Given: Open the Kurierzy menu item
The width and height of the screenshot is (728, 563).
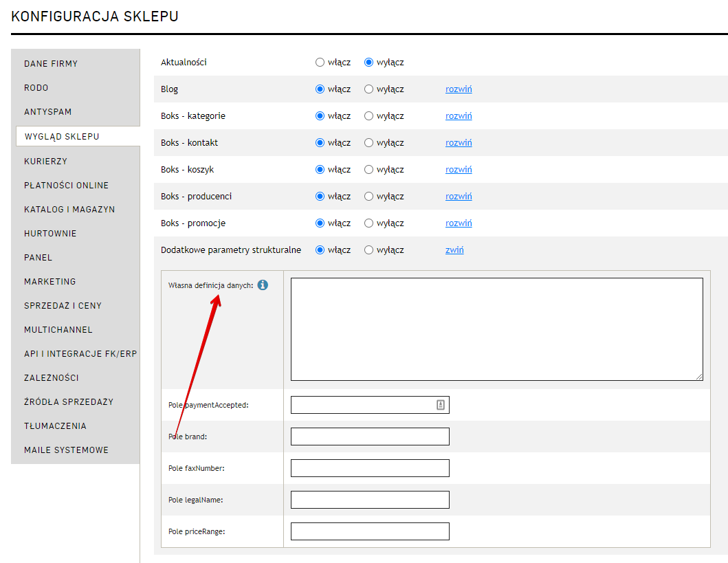Looking at the screenshot, I should 45,162.
